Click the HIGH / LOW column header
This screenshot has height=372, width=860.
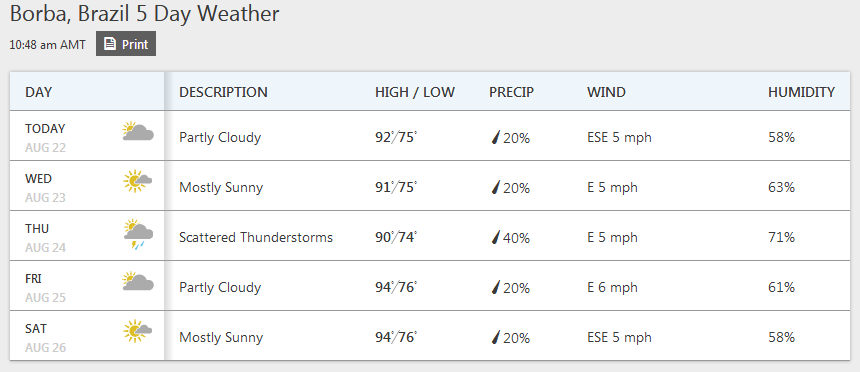pyautogui.click(x=415, y=92)
